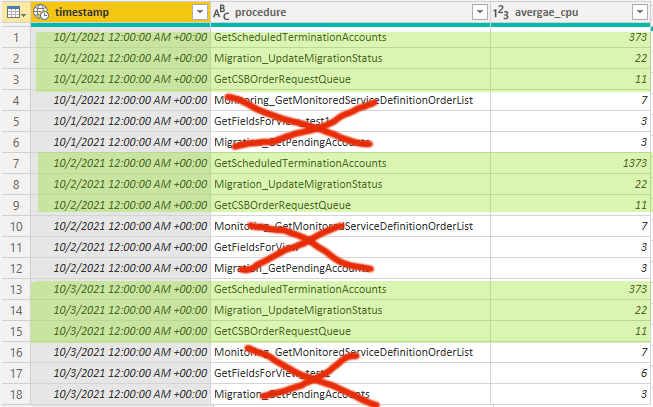This screenshot has width=653, height=407.
Task: Click GetCSBOrderRequestQueue in row 3
Action: click(x=282, y=79)
